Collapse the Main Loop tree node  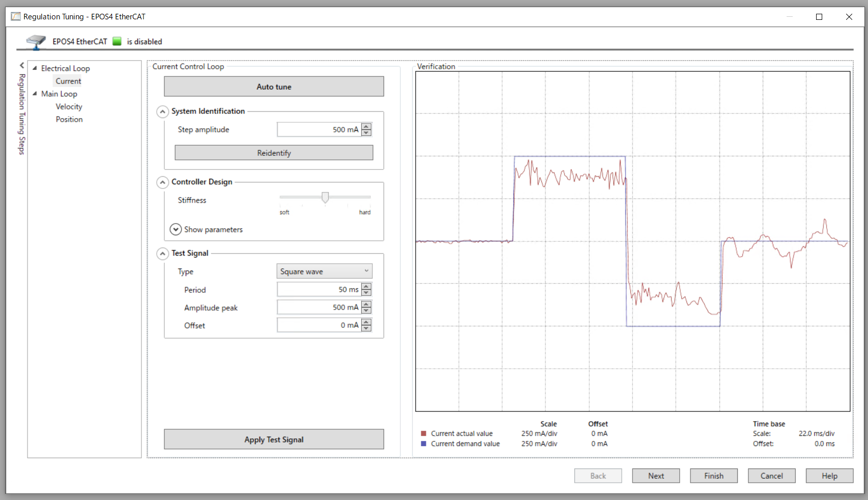[x=35, y=94]
